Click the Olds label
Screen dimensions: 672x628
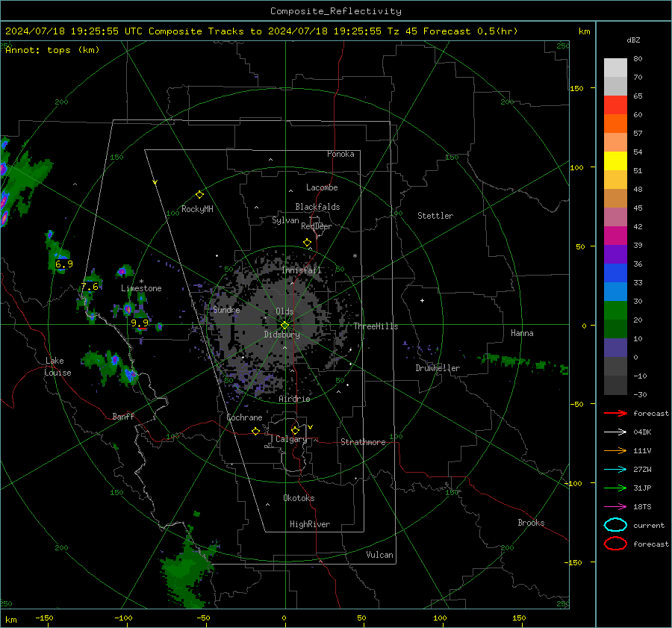pos(284,311)
